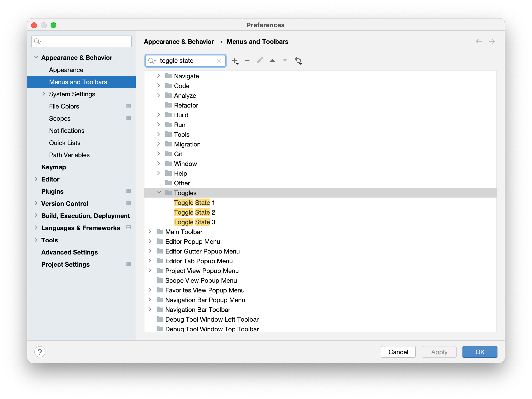
Task: Click the Other folder icon
Action: pyautogui.click(x=168, y=183)
